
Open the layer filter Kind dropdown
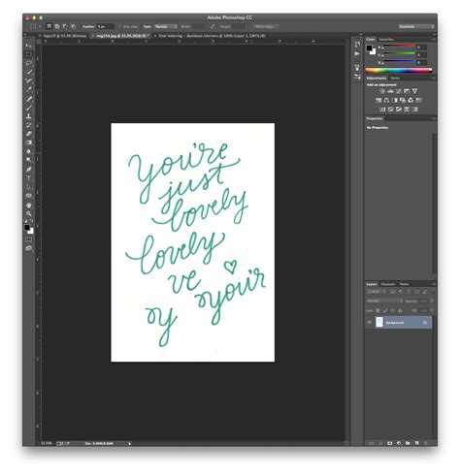tap(377, 292)
